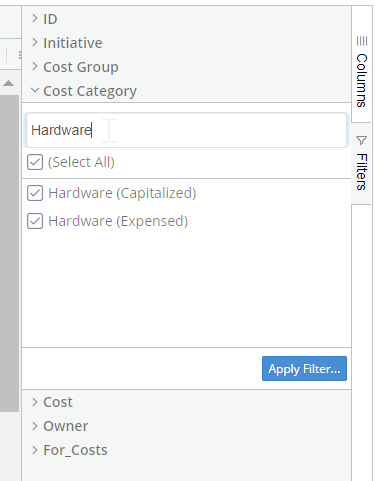The height and width of the screenshot is (481, 375).
Task: Uncheck the (Select All) checkbox
Action: 35,162
